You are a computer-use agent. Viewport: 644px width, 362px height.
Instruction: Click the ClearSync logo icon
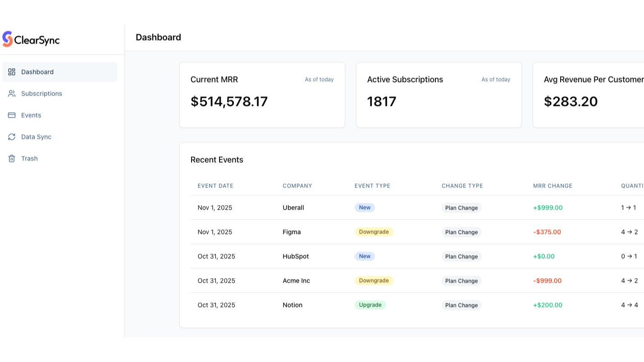pos(8,39)
